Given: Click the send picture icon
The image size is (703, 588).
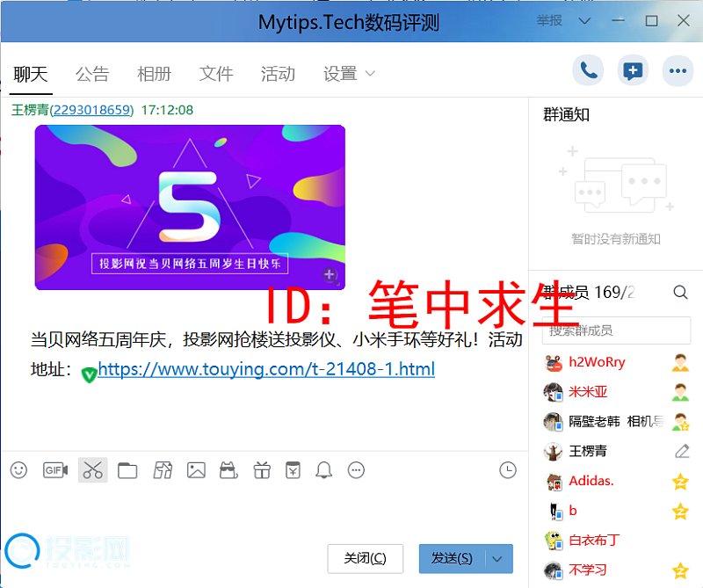Looking at the screenshot, I should [196, 471].
